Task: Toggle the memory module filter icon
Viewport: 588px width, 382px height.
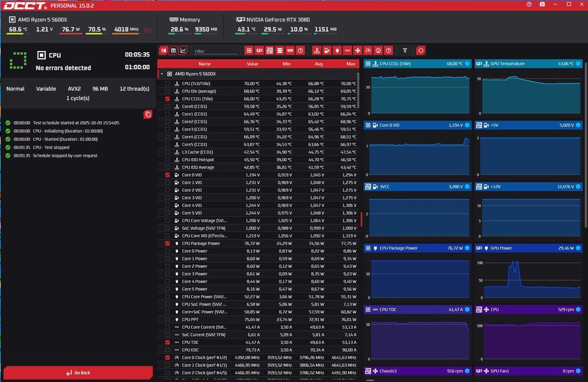Action: coord(290,51)
